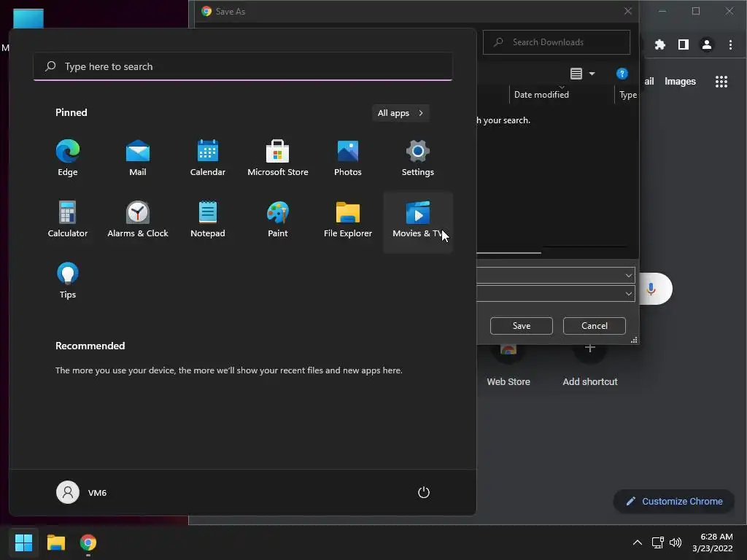
Task: Open Settings from pinned apps
Action: (x=418, y=158)
